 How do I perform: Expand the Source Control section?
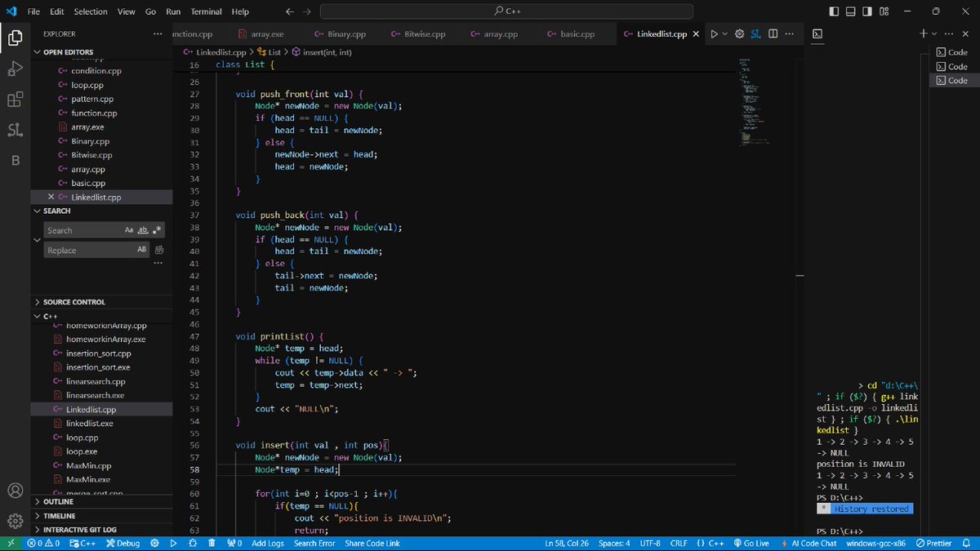click(x=100, y=302)
